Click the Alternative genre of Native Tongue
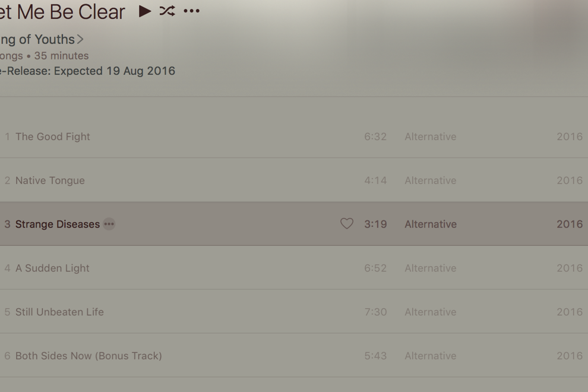Screen dimensions: 588x392 (431, 181)
